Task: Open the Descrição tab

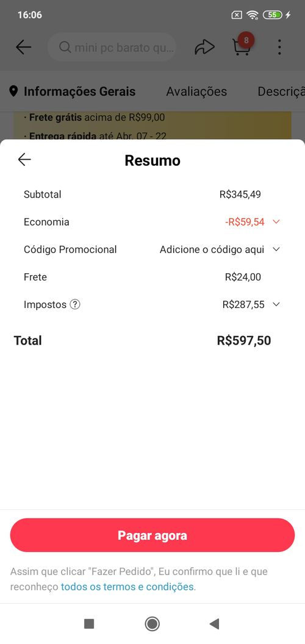Action: [x=281, y=91]
